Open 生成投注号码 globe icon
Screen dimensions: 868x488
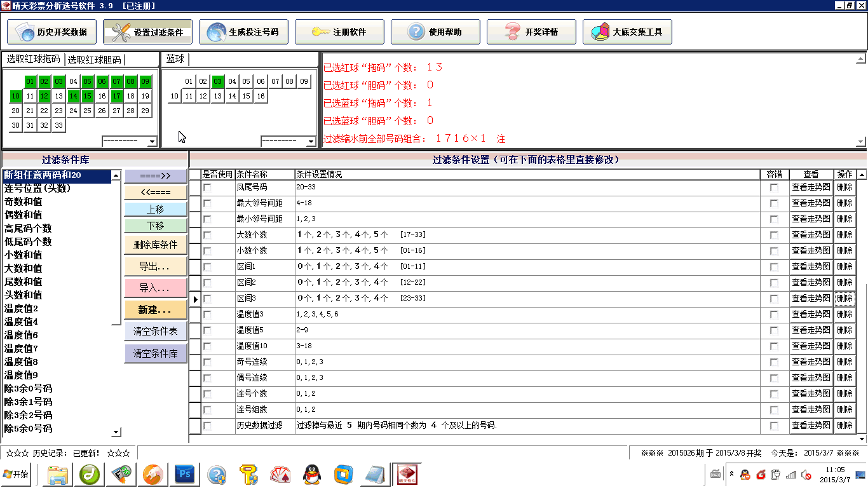(x=215, y=32)
